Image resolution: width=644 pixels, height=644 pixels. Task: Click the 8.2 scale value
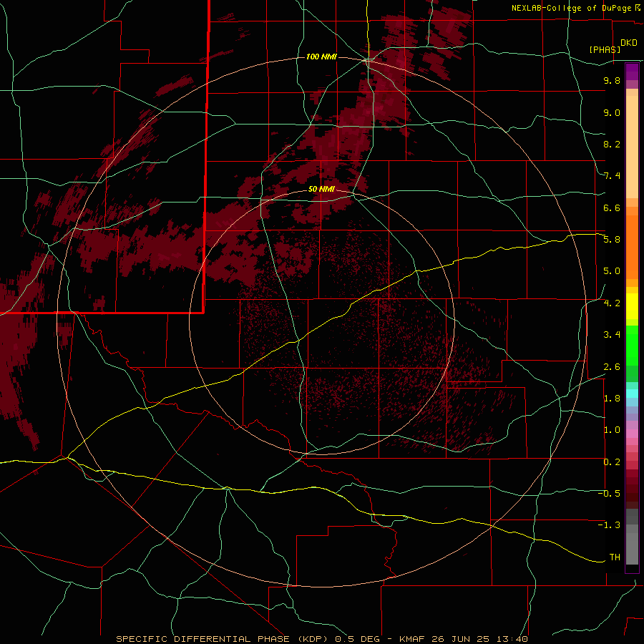(x=612, y=144)
